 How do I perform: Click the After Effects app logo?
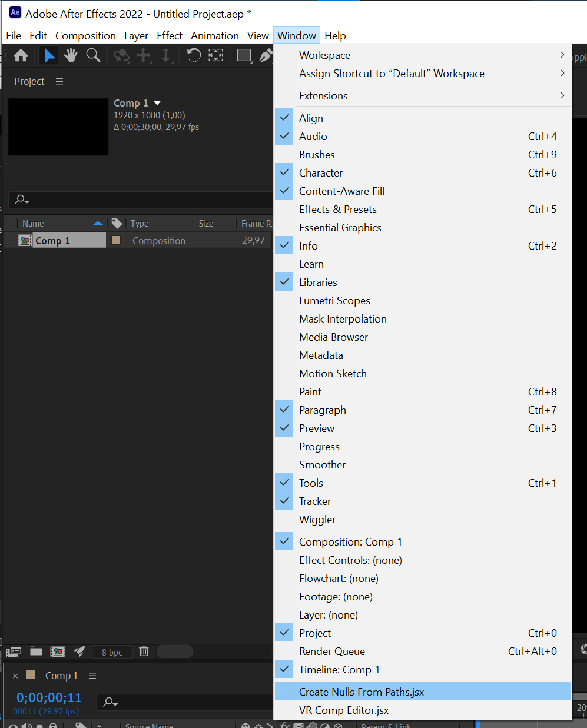15,12
